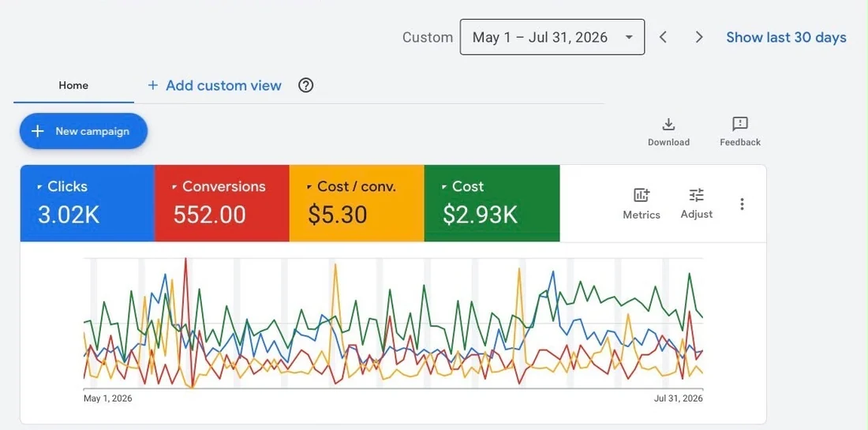Image resolution: width=868 pixels, height=430 pixels.
Task: Click the Custom date label
Action: pos(428,38)
